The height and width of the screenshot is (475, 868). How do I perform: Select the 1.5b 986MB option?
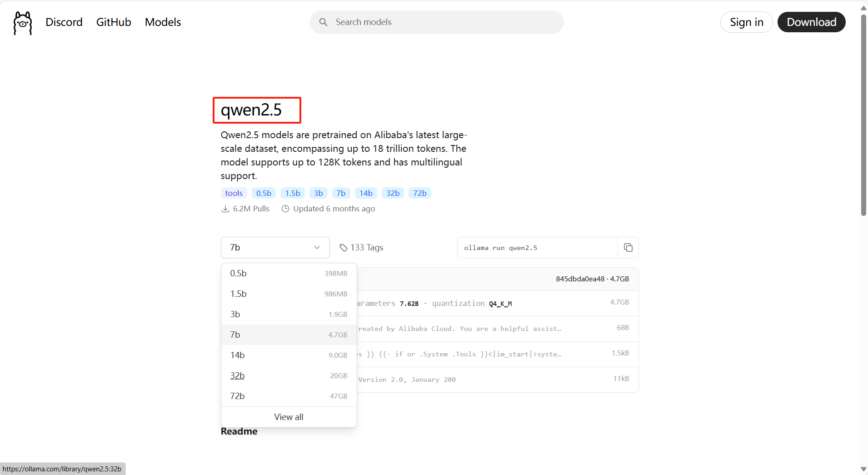point(289,294)
